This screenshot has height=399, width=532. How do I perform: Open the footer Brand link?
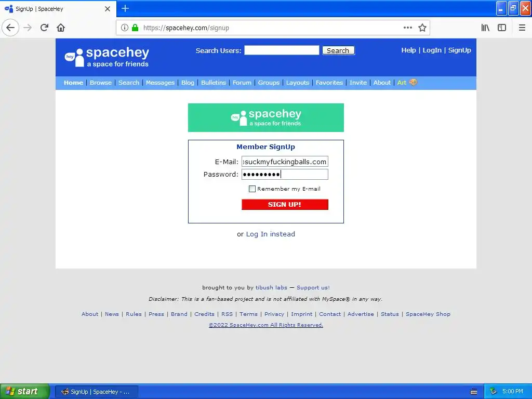pos(179,314)
